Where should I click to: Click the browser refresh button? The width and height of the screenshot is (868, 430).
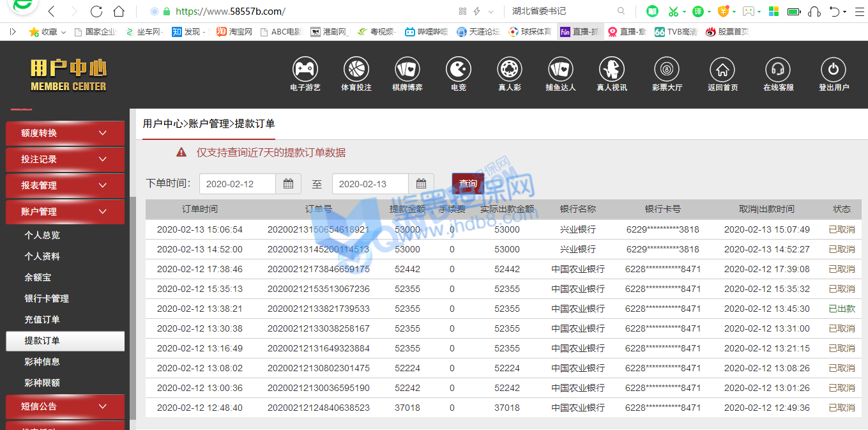click(x=96, y=12)
